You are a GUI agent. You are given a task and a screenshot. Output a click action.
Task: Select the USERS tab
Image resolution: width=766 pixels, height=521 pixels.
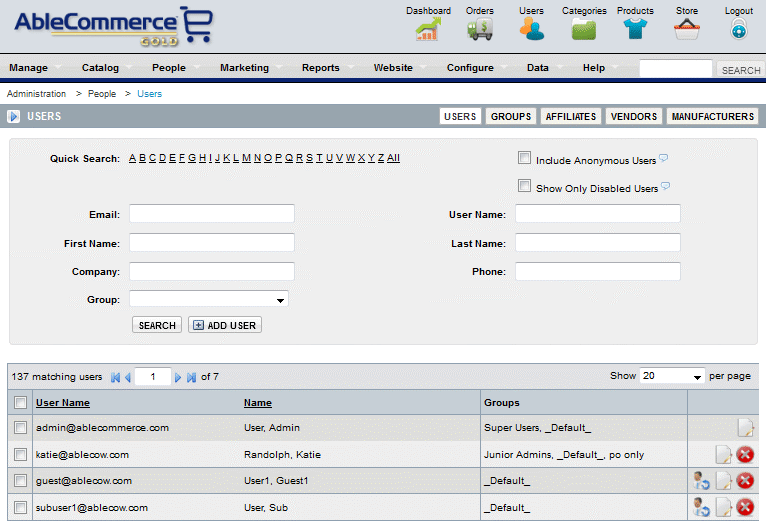(x=460, y=116)
